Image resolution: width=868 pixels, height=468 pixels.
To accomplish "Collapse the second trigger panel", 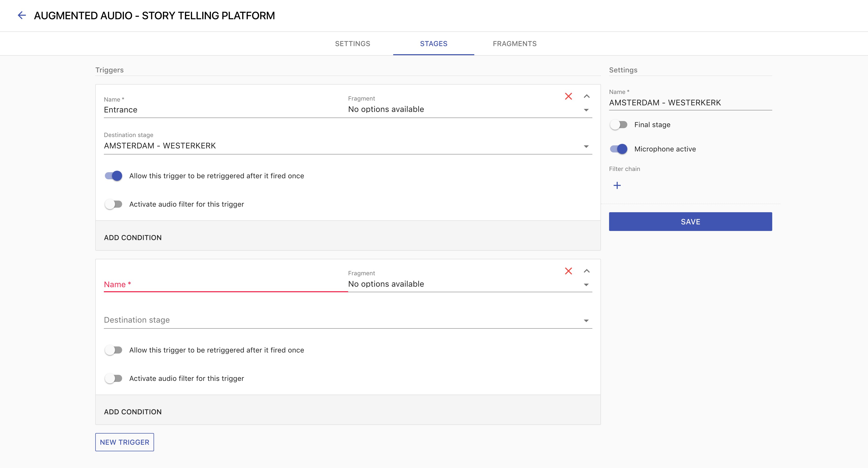I will point(587,271).
